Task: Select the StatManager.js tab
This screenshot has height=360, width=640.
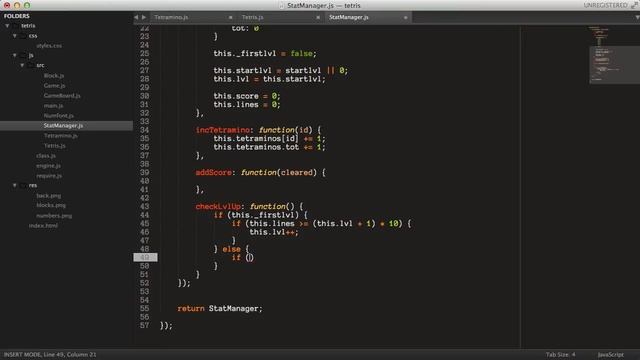Action: (x=349, y=17)
